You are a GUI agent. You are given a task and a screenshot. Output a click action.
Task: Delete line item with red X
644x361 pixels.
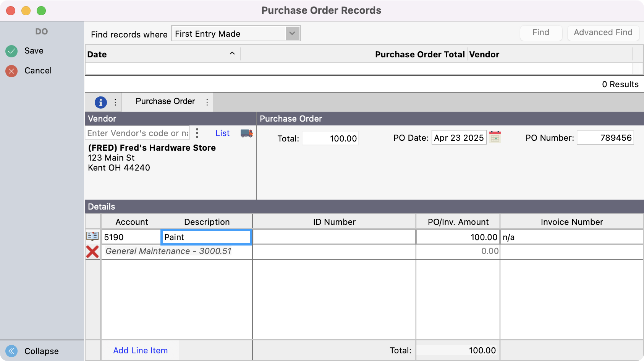(x=92, y=252)
